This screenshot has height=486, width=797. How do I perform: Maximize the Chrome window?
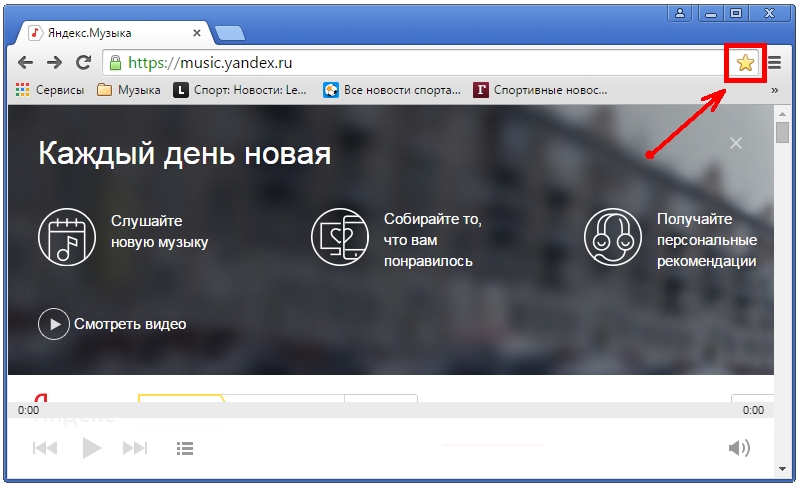[x=736, y=13]
